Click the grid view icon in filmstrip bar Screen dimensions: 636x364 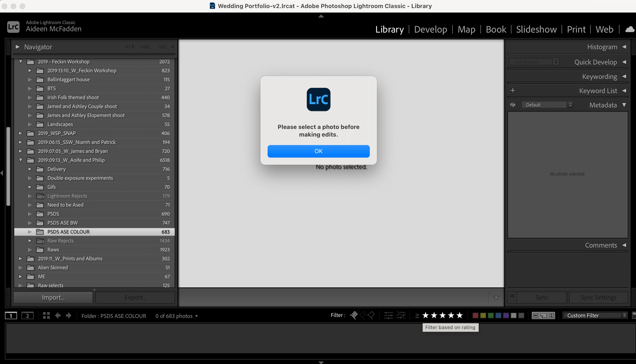[46, 315]
